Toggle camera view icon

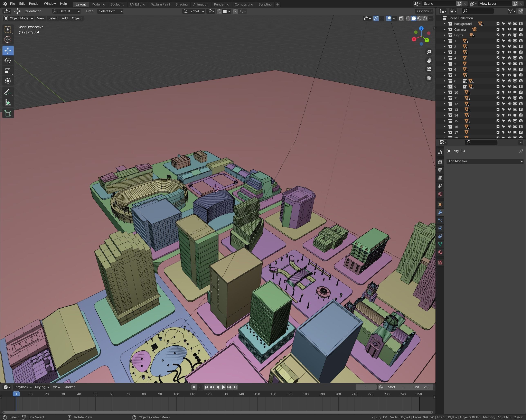click(429, 69)
